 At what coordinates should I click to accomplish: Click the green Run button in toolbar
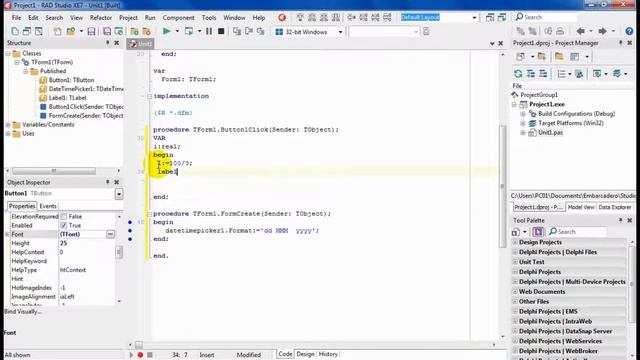[167, 31]
